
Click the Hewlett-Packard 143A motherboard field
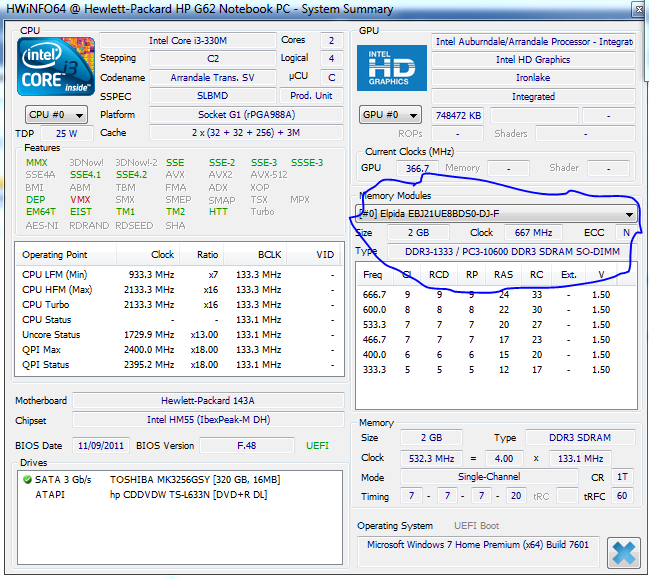point(208,400)
